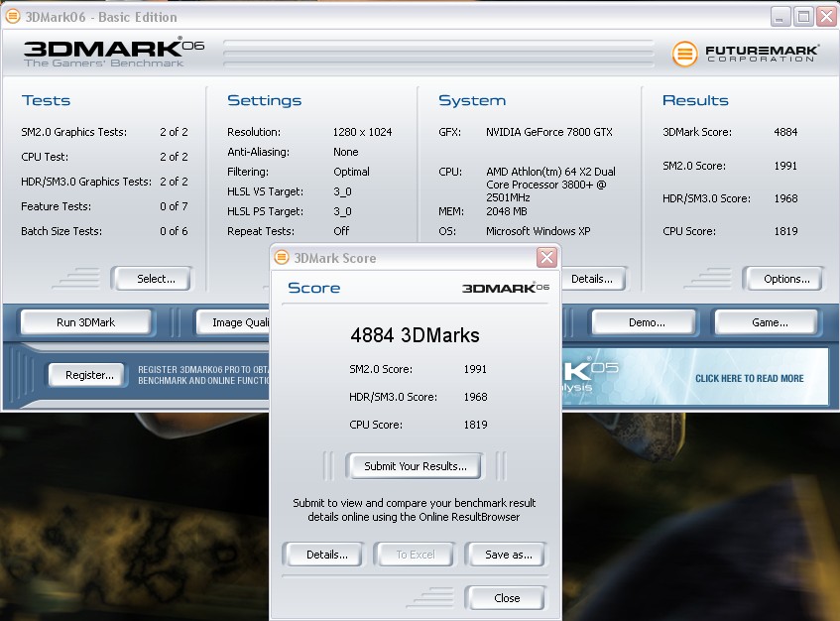Click the 3DMARK06 logo in score dialog
840x621 pixels.
[505, 288]
